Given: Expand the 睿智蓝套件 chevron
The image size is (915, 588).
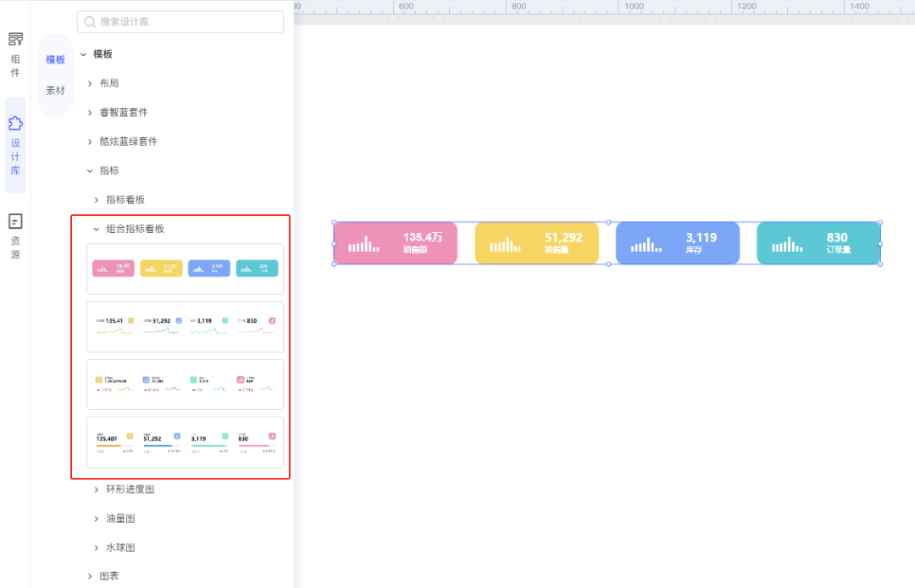Looking at the screenshot, I should click(90, 113).
